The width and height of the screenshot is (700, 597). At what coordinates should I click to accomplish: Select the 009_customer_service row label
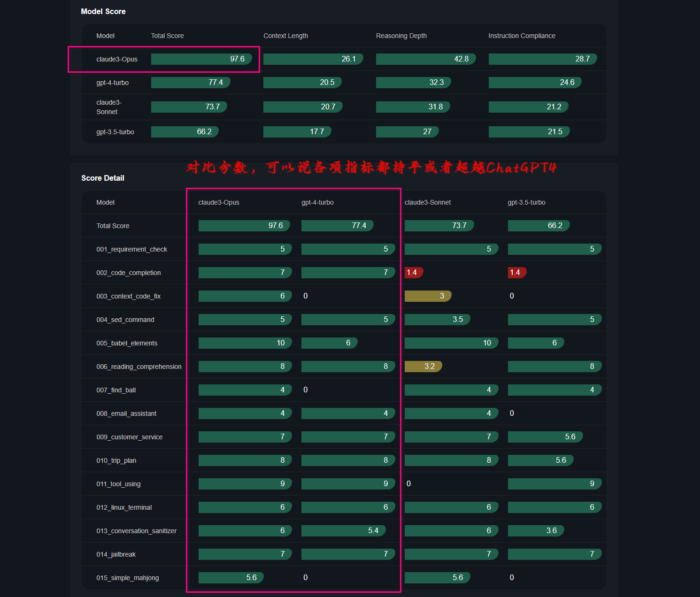coord(130,437)
